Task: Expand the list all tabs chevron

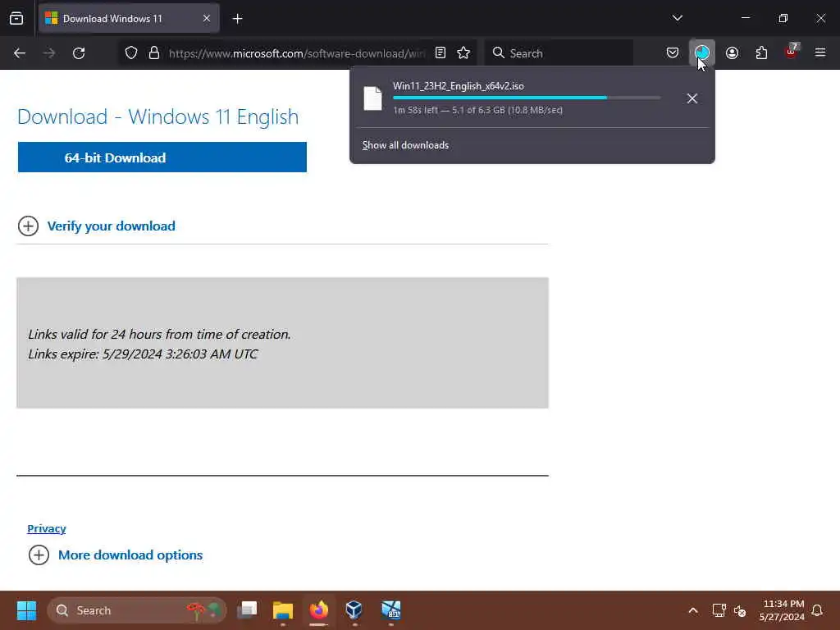Action: [677, 18]
